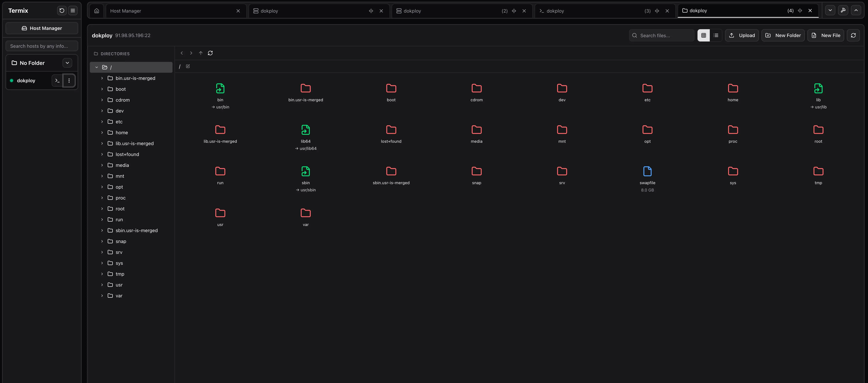Open a terminal for the dokploy host

(57, 80)
